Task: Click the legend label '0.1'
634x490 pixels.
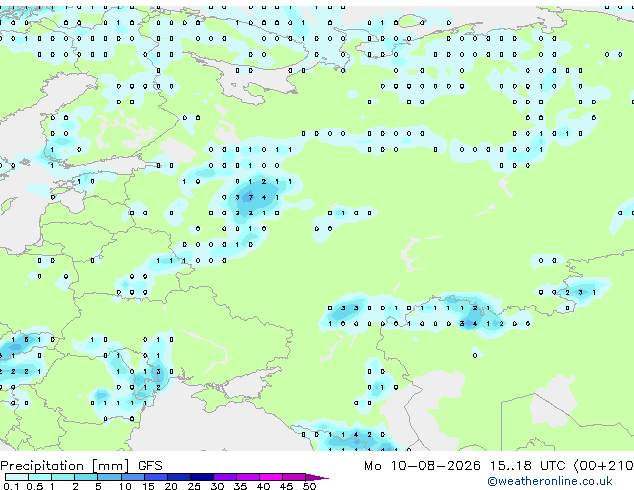Action: (11, 486)
